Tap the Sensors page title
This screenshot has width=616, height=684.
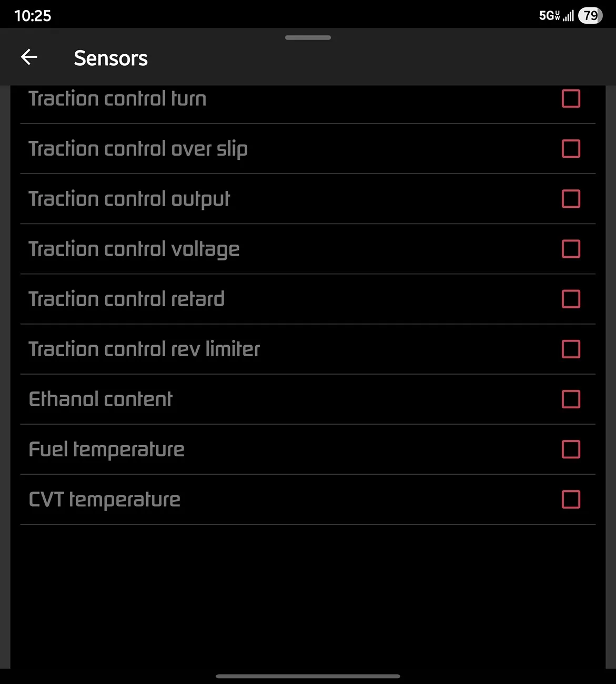pos(110,58)
